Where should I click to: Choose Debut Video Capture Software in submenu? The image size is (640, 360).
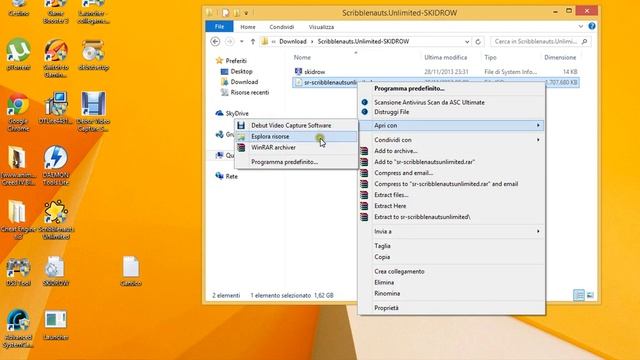tap(296, 125)
